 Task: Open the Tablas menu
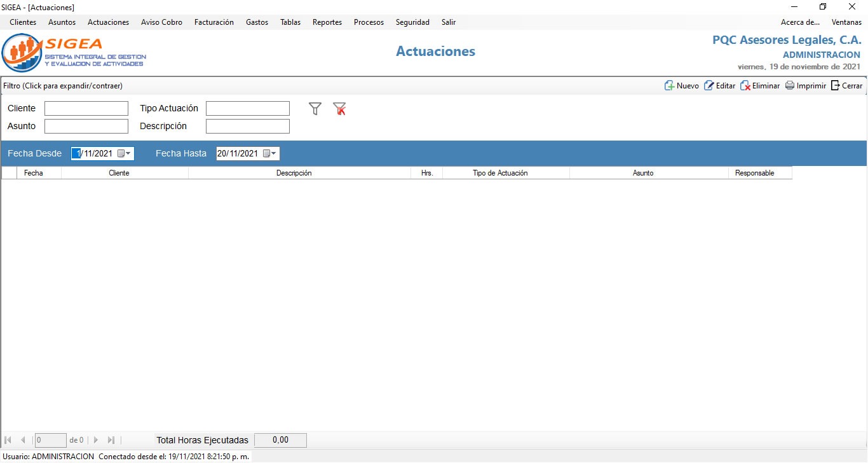(x=290, y=22)
